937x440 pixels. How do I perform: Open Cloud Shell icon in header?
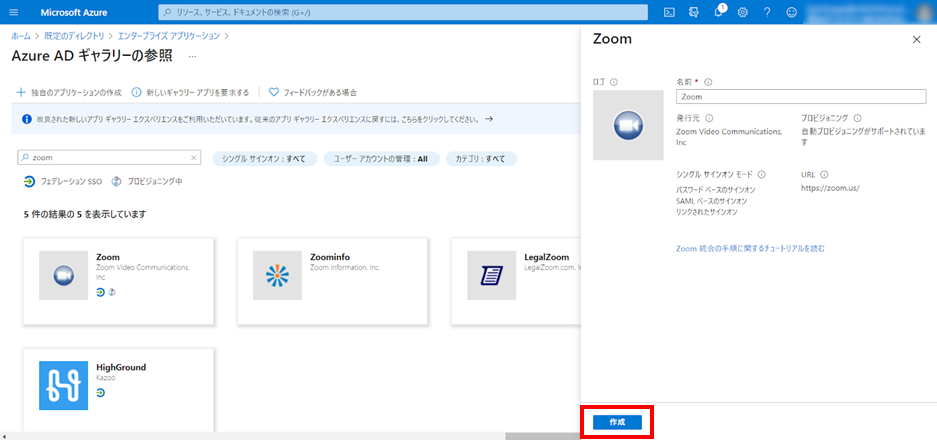point(670,12)
